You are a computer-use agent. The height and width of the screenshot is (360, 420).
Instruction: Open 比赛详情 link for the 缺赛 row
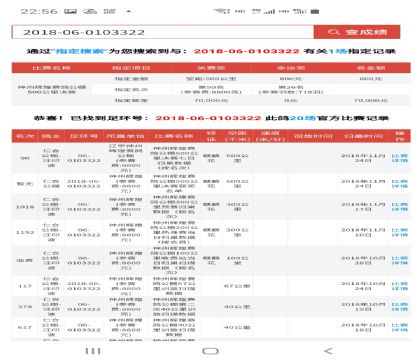click(x=399, y=261)
